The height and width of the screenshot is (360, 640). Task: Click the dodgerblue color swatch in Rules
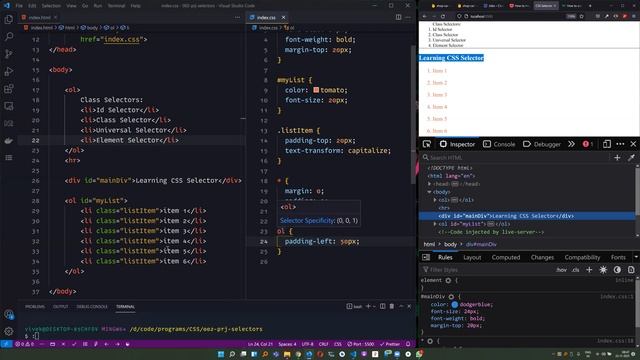pyautogui.click(x=455, y=304)
